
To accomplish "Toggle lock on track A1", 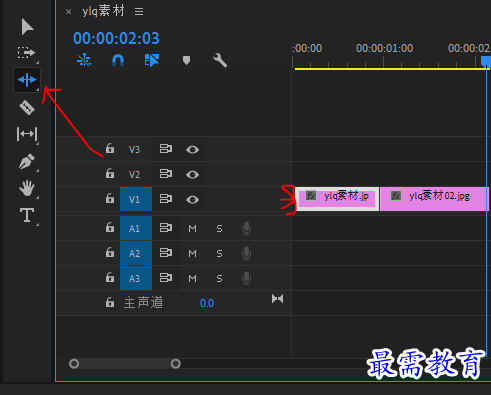I will click(x=110, y=227).
